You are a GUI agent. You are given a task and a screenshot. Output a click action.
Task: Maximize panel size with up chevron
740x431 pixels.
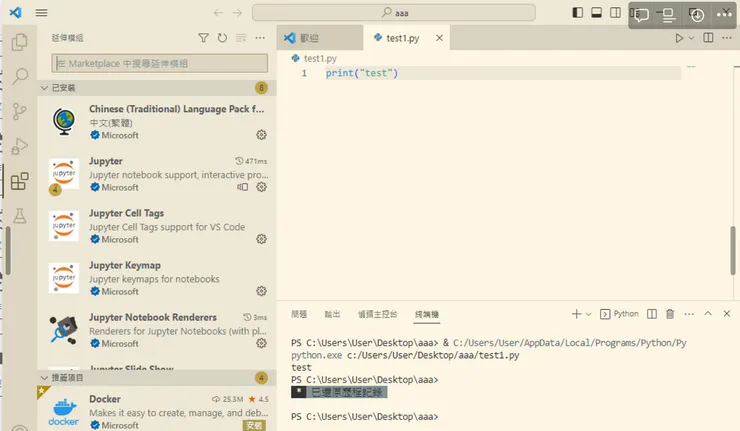point(708,314)
